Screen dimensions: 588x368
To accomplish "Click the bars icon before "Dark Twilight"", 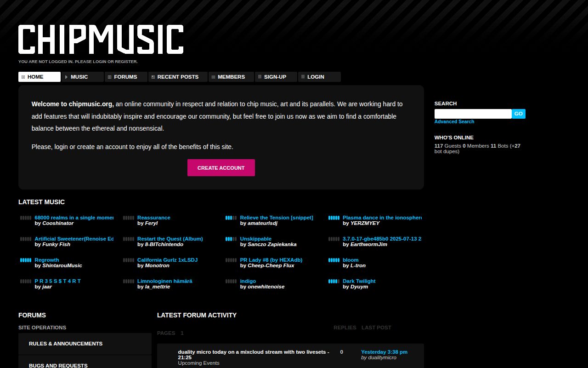I will pos(334,282).
